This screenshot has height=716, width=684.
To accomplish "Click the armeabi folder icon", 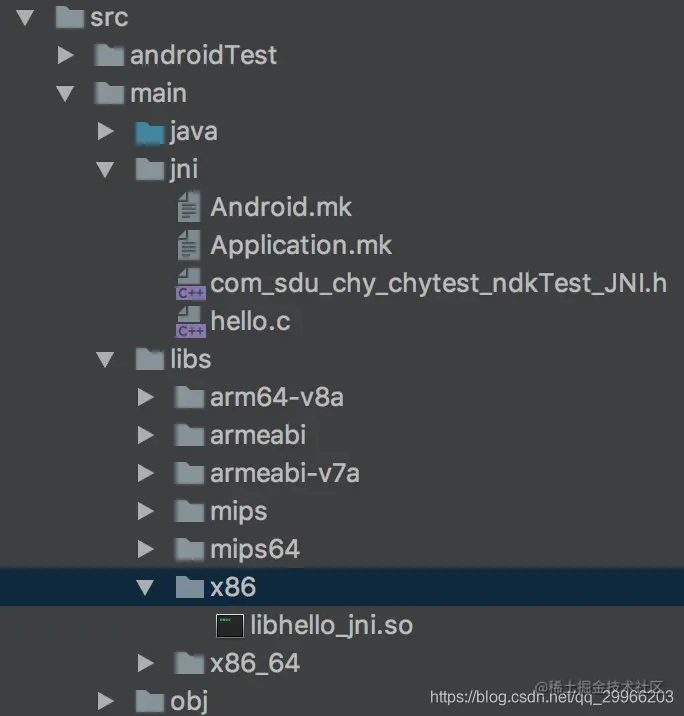I will coord(189,435).
